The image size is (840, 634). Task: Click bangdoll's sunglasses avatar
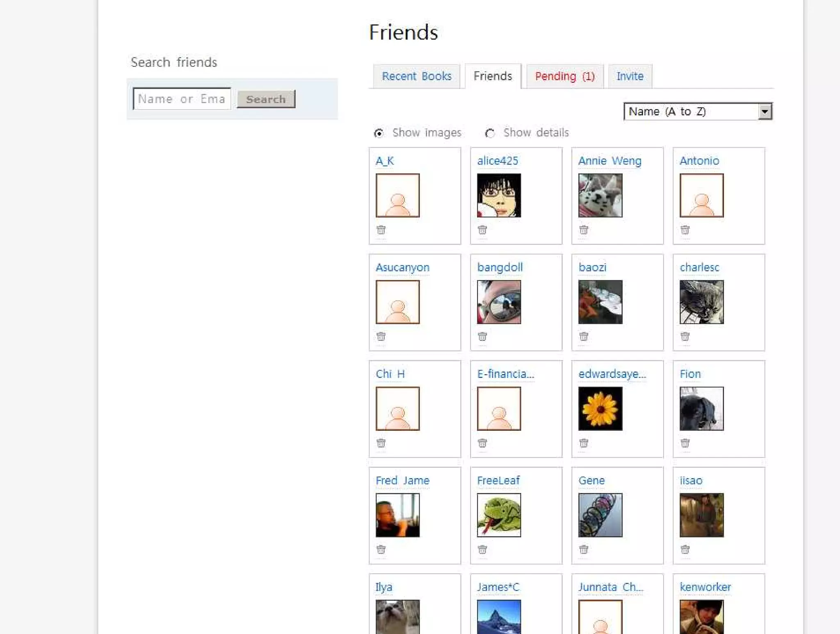click(499, 302)
